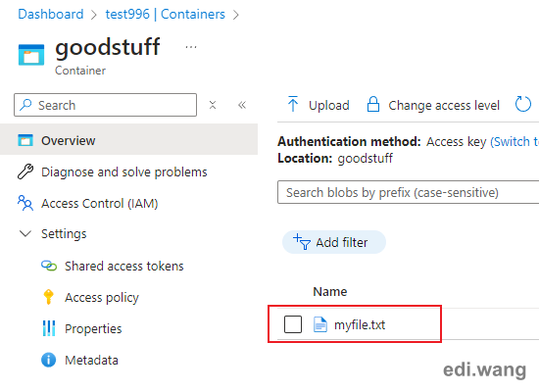This screenshot has height=392, width=539.
Task: Click the Properties bars icon
Action: (49, 328)
